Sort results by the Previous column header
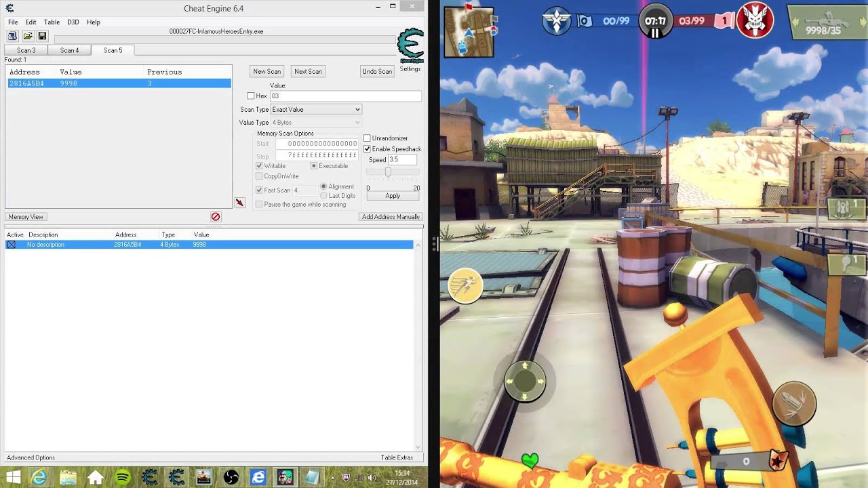The image size is (868, 488). pos(164,72)
